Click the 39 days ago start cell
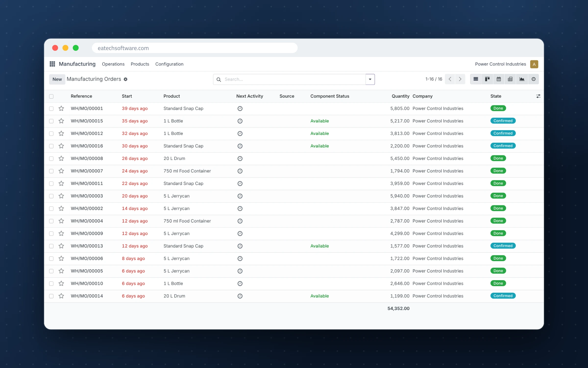 (x=135, y=108)
